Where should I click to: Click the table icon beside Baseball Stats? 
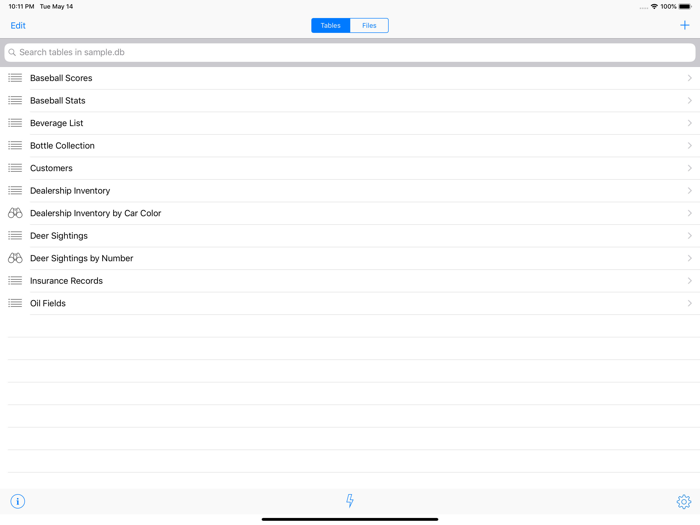(x=15, y=100)
